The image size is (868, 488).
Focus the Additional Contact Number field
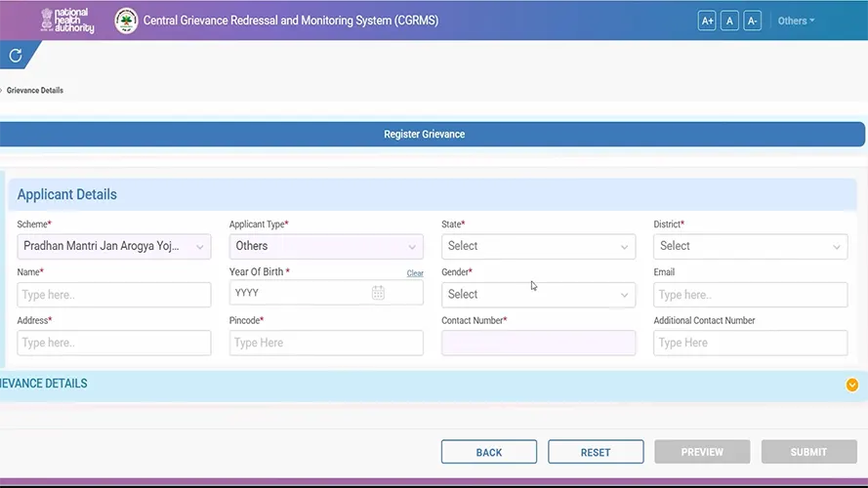point(750,343)
